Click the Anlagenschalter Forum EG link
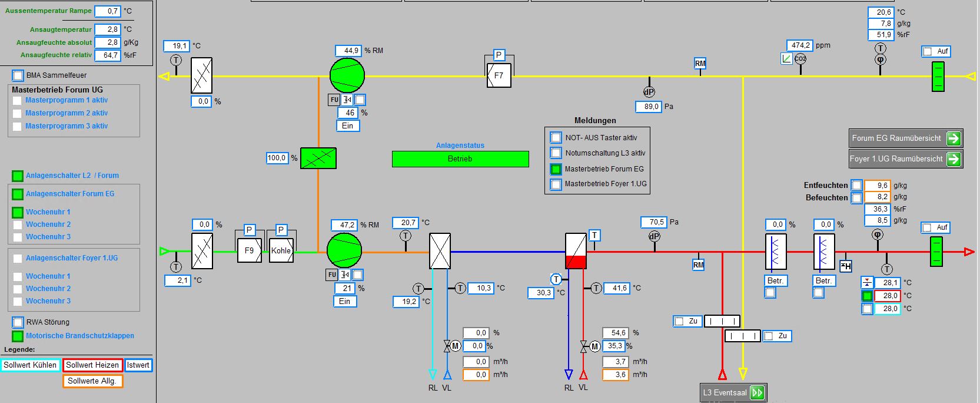 coord(70,194)
